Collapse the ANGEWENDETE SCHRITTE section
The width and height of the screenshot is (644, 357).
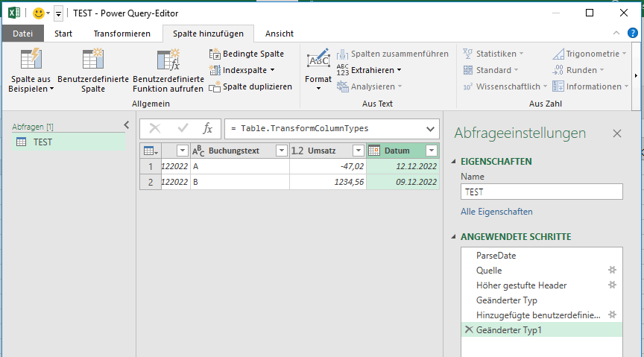pos(454,236)
